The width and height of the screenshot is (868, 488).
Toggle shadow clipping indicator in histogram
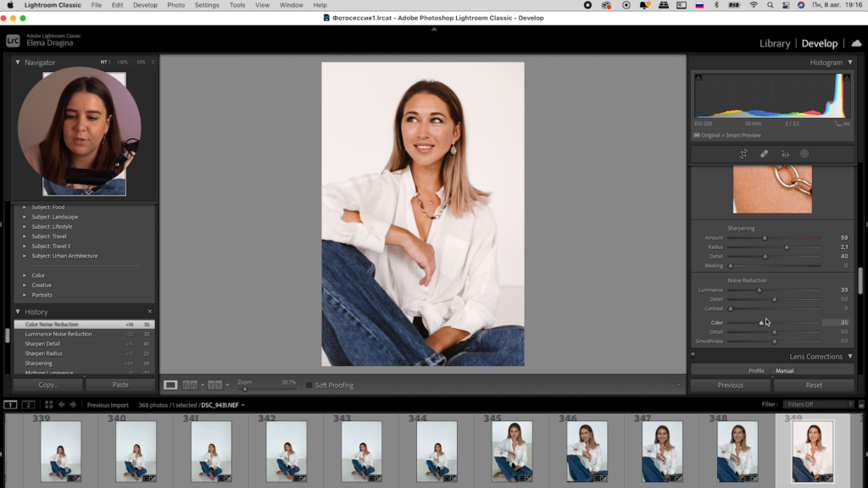698,78
